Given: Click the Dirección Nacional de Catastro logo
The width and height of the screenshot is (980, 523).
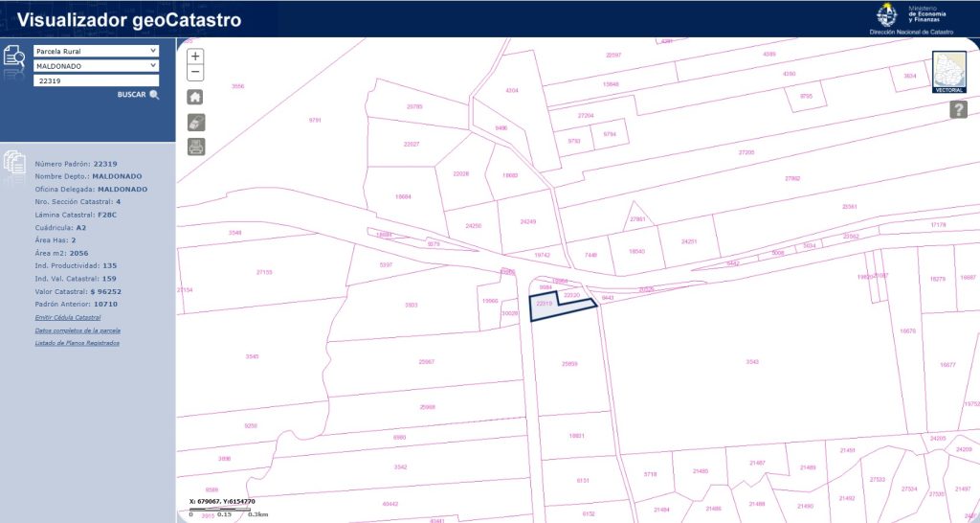Looking at the screenshot, I should [911, 19].
